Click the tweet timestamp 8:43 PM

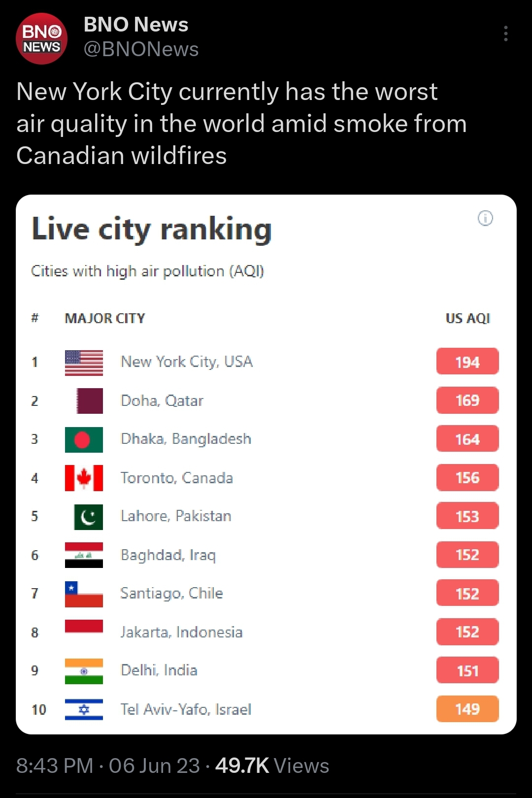(x=55, y=766)
